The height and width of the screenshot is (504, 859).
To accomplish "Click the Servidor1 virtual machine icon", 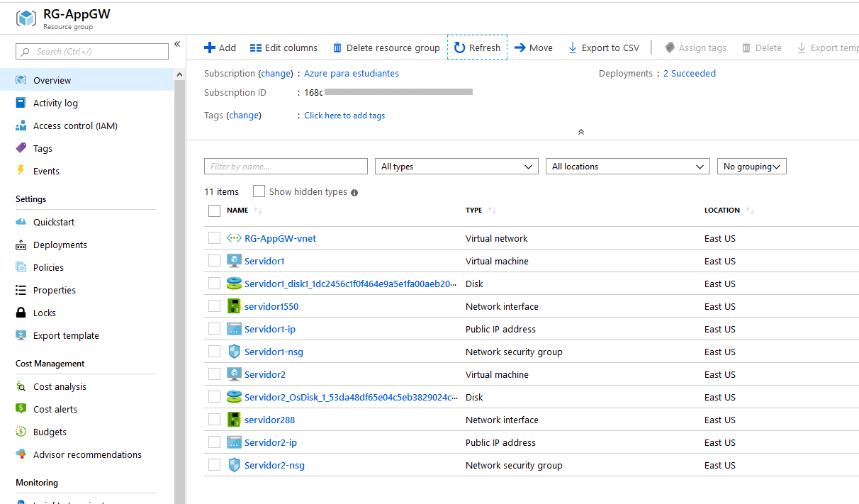I will pyautogui.click(x=234, y=261).
